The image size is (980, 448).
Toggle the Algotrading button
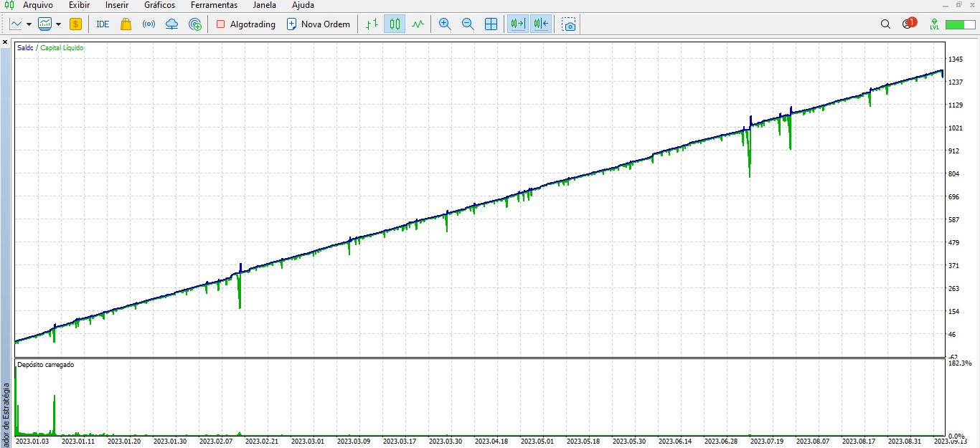[245, 24]
